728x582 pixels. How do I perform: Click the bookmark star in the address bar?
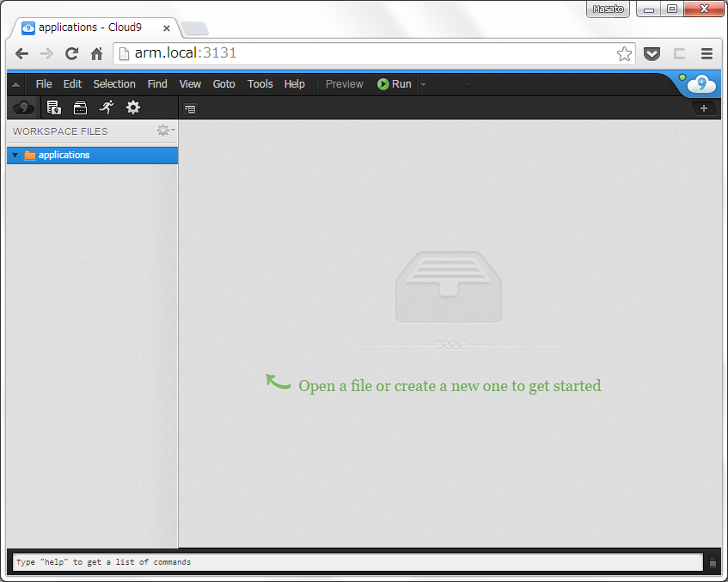click(x=626, y=53)
